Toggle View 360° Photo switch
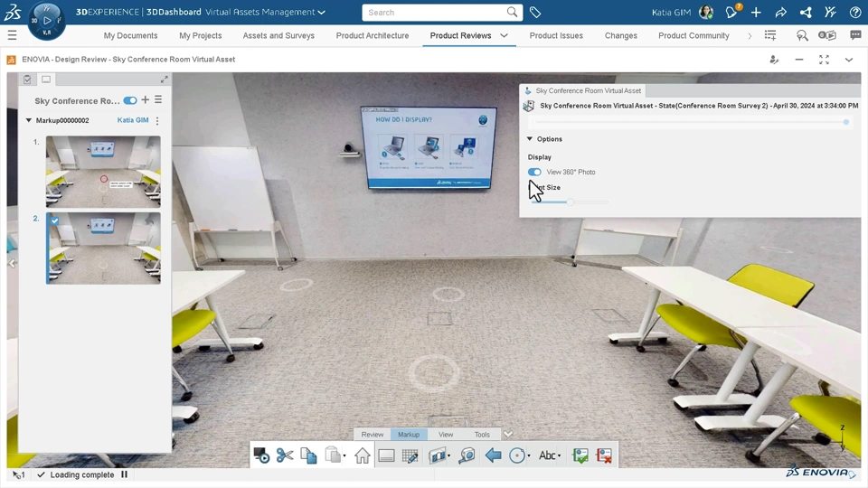The image size is (868, 488). tap(534, 172)
